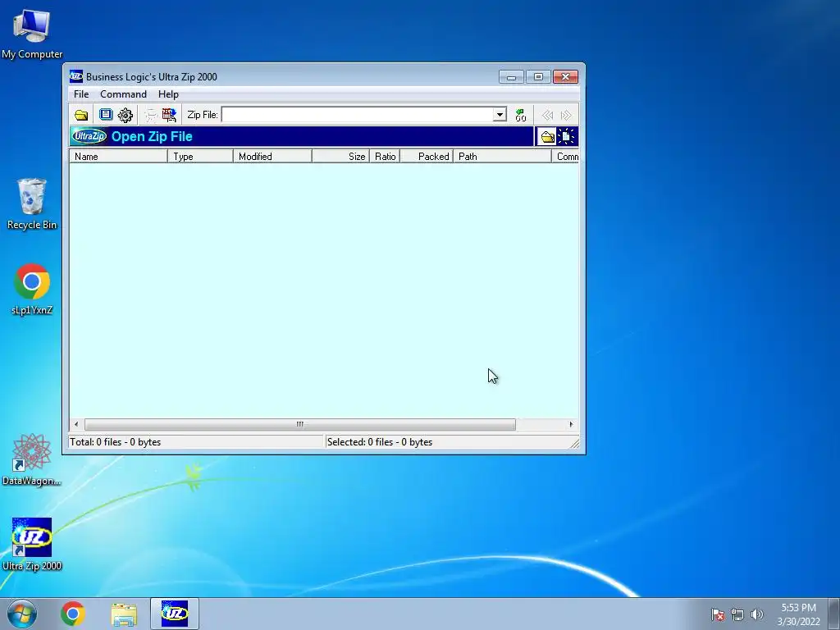Click the open folder icon in toolbar

pyautogui.click(x=81, y=115)
